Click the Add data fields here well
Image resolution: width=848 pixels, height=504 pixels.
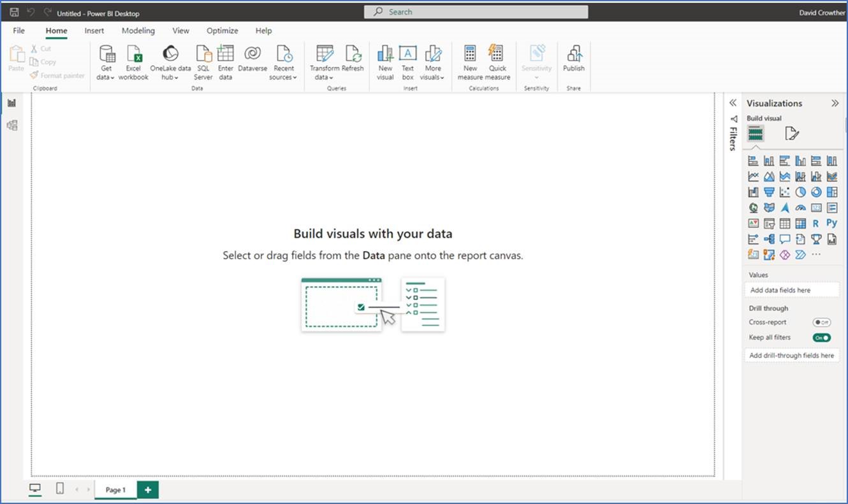point(792,290)
